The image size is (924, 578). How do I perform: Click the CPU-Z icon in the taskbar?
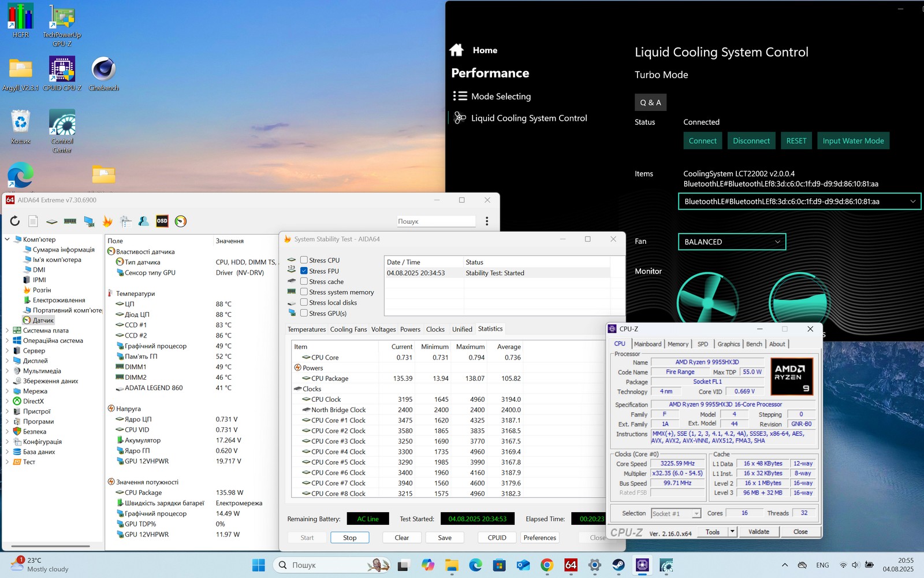(642, 565)
